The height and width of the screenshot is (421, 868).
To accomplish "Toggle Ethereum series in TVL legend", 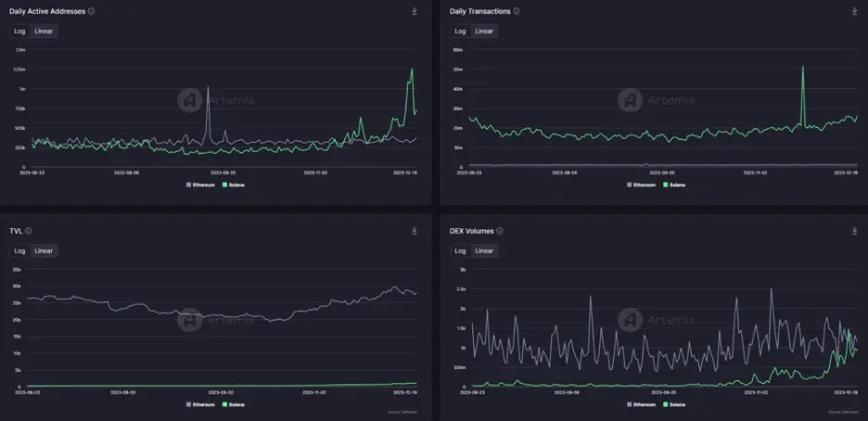I will pyautogui.click(x=200, y=404).
